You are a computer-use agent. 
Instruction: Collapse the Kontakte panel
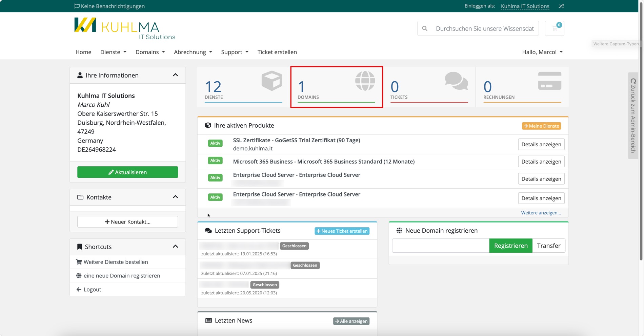(175, 197)
